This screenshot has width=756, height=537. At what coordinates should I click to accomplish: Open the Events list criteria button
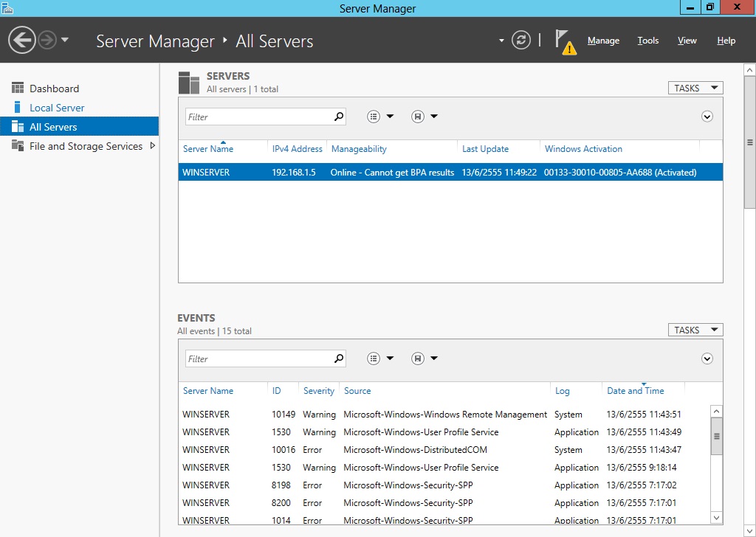pos(374,358)
